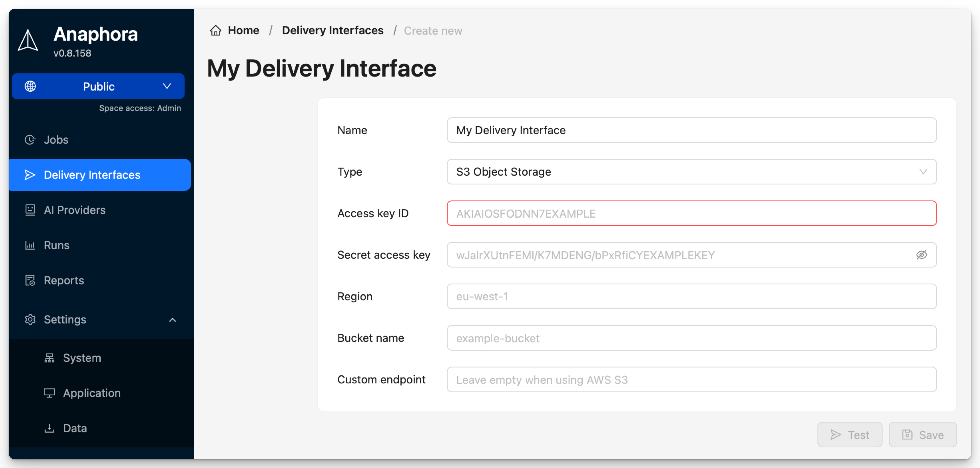This screenshot has height=468, width=980.
Task: Open the Public space selector
Action: (98, 86)
